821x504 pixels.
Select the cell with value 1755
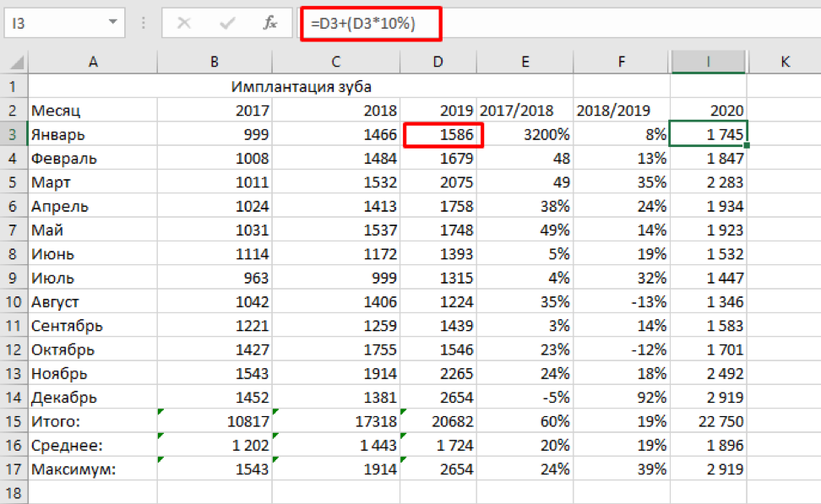(x=336, y=350)
